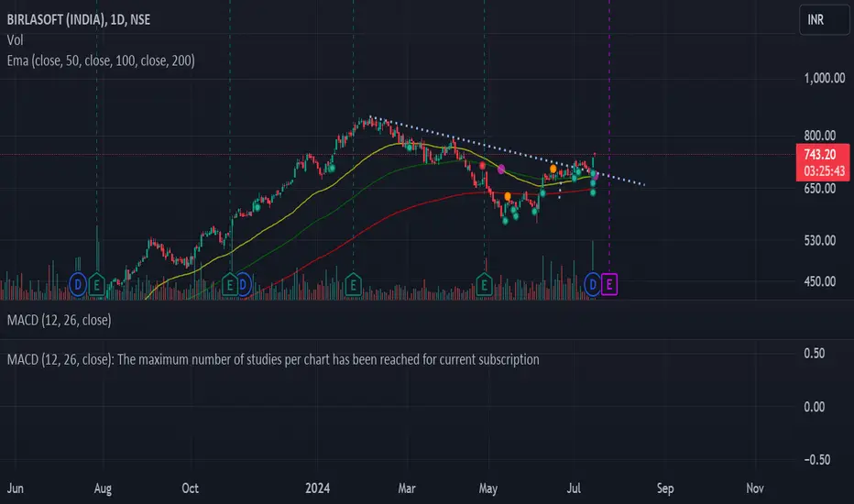The width and height of the screenshot is (854, 504).
Task: Select the Vol indicator legend
Action: point(16,39)
